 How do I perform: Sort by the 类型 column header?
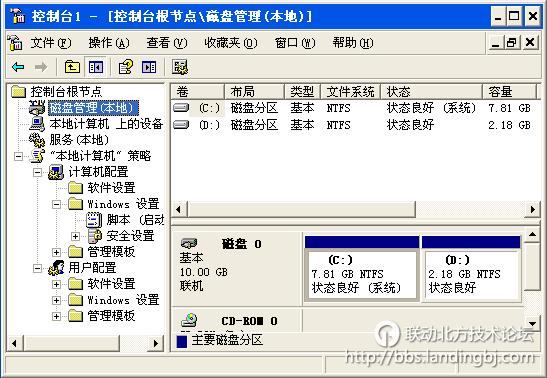pos(303,92)
